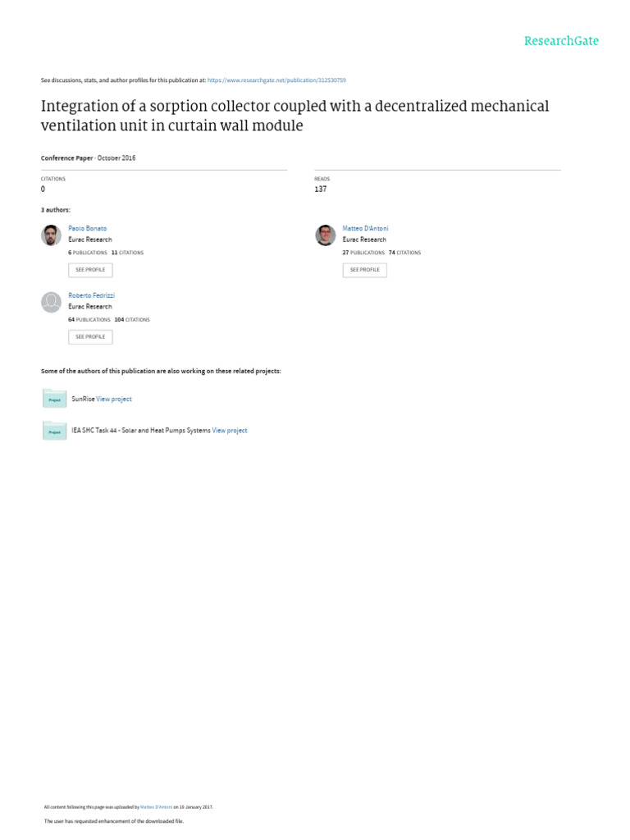Click Matteo D'Antoni's profile photo
The width and height of the screenshot is (630, 840).
(325, 235)
